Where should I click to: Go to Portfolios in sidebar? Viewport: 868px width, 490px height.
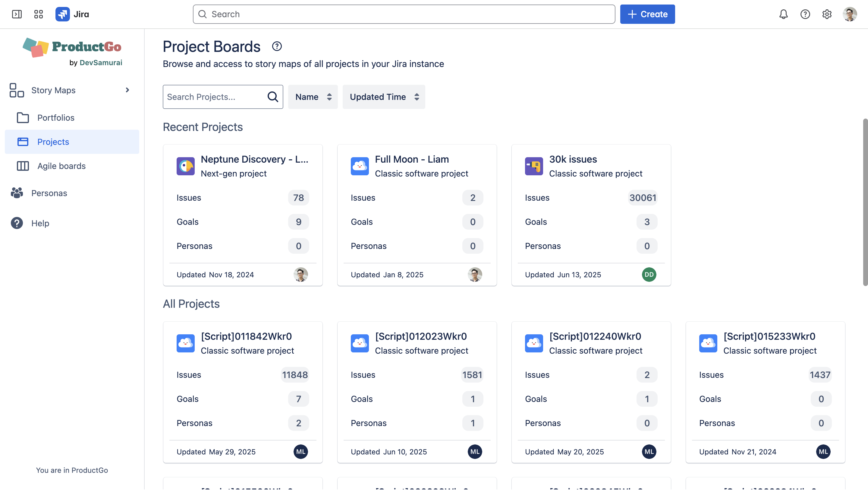tap(55, 118)
